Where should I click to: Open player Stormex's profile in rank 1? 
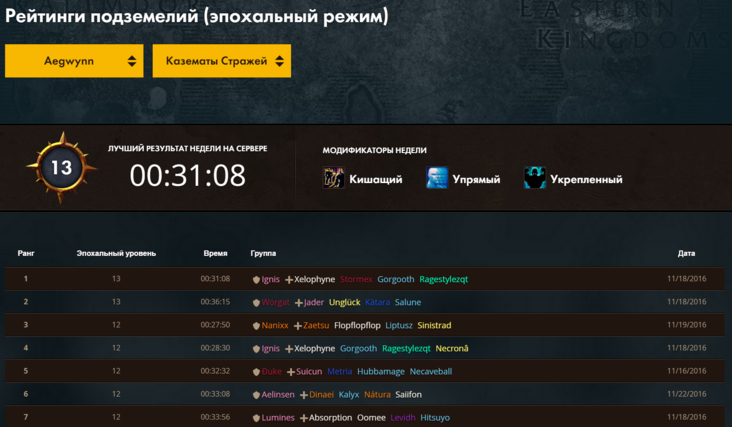coord(356,279)
